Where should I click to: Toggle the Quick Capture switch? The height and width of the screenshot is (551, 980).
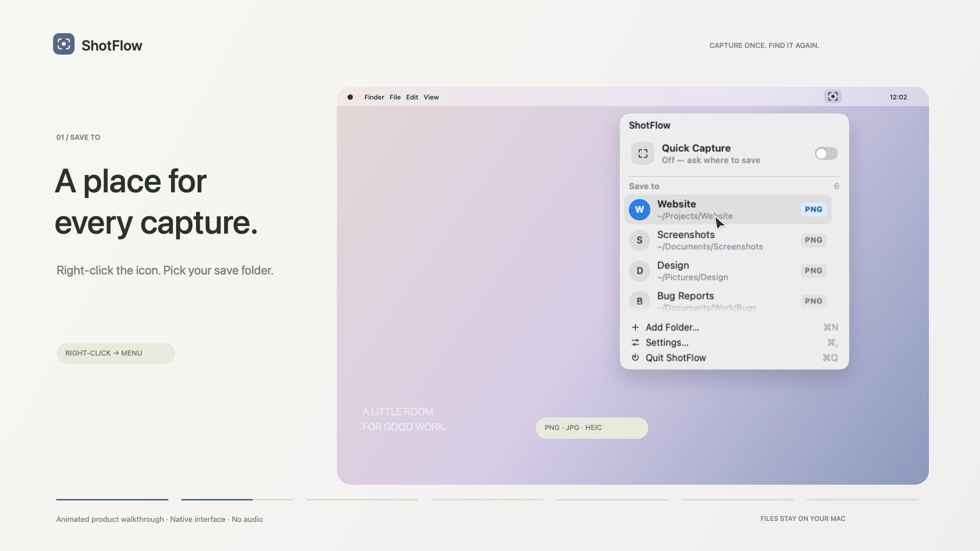[x=826, y=154]
